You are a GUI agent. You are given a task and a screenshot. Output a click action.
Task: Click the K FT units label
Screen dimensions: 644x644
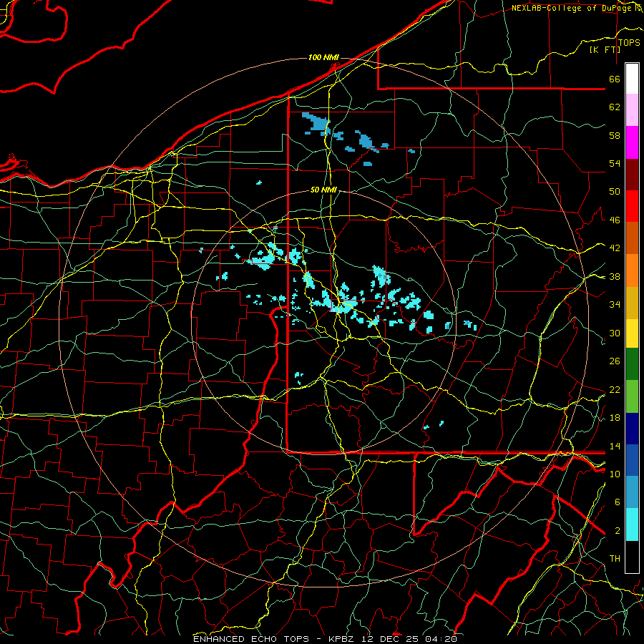[605, 49]
